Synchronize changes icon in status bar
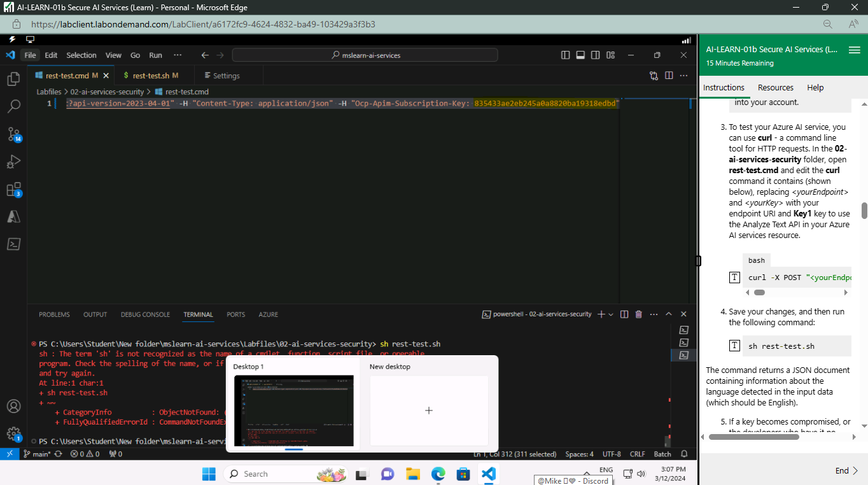 pyautogui.click(x=59, y=454)
